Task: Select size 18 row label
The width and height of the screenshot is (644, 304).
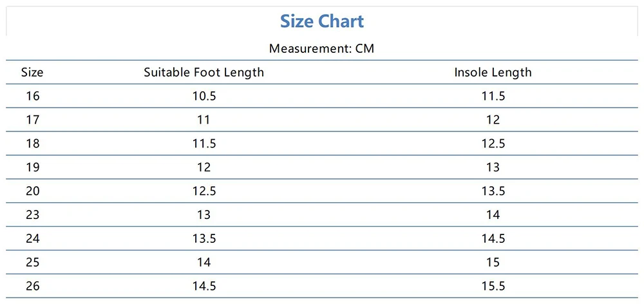Action: (32, 144)
